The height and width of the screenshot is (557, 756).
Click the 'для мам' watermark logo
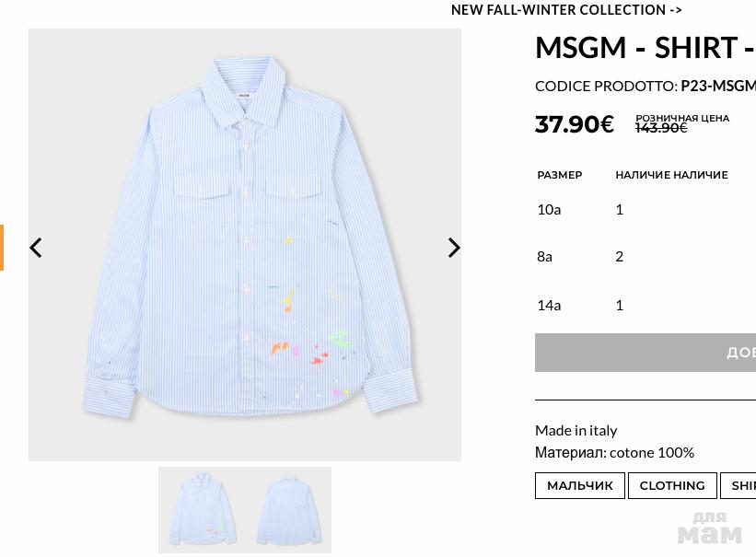click(x=708, y=528)
